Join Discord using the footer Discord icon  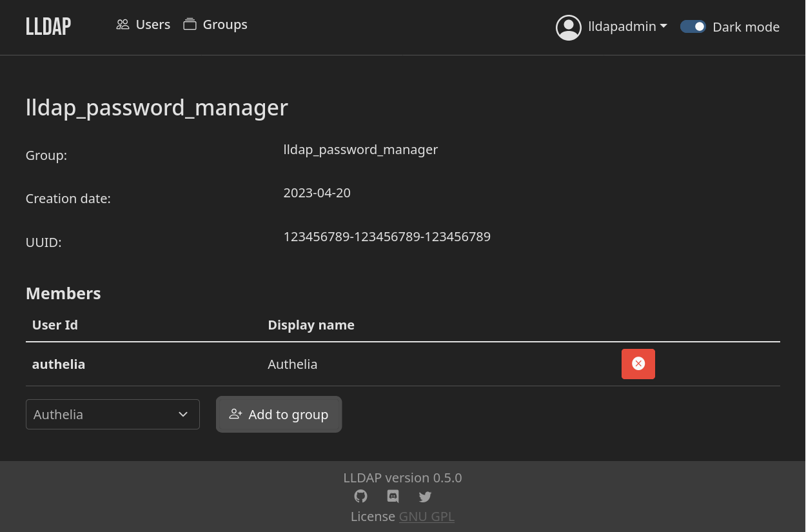393,497
